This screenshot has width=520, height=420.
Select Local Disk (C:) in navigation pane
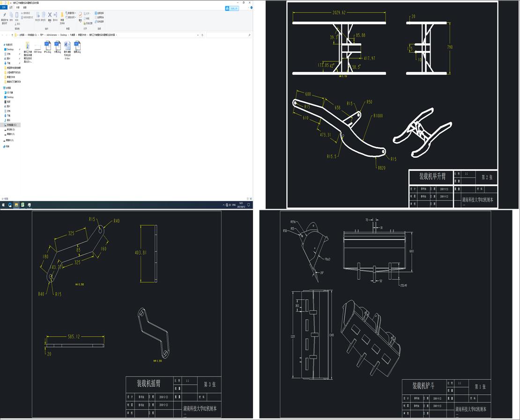tap(11, 125)
